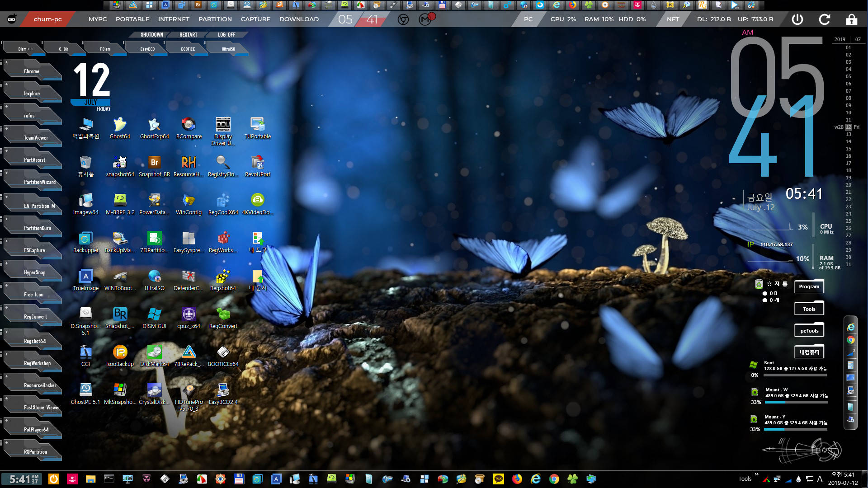Click the taskbar clock 오전 5:41
Viewport: 868px width, 488px height.
843,475
